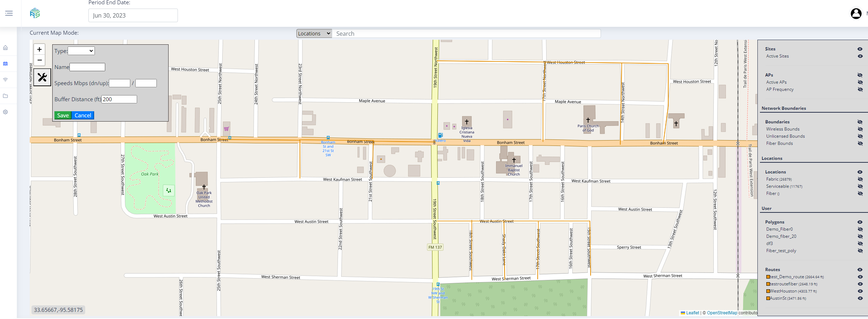Screen dimensions: 868x319
Task: Select the Demo_fiber_20 polygon entry
Action: [x=781, y=236]
